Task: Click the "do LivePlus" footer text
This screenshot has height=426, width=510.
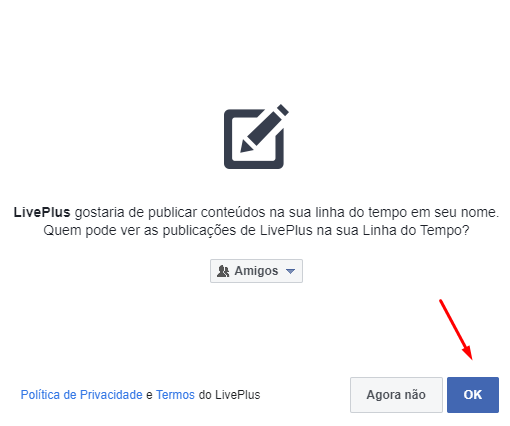Action: pyautogui.click(x=229, y=395)
